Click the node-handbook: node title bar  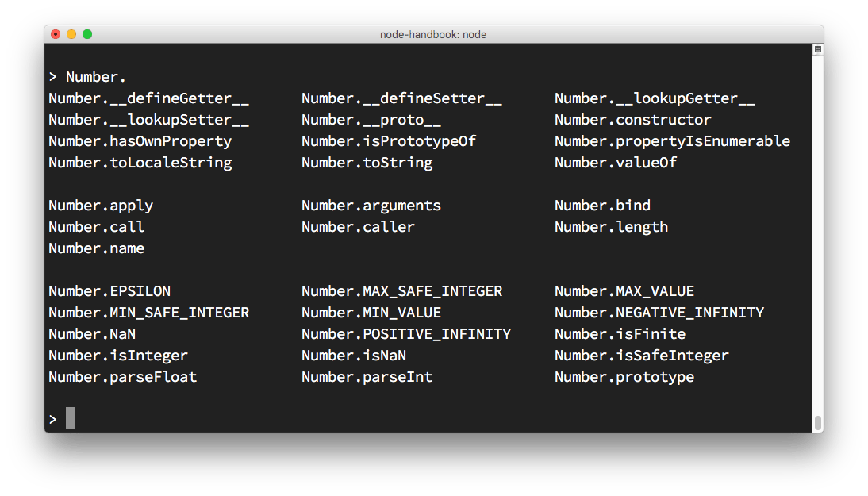[434, 34]
